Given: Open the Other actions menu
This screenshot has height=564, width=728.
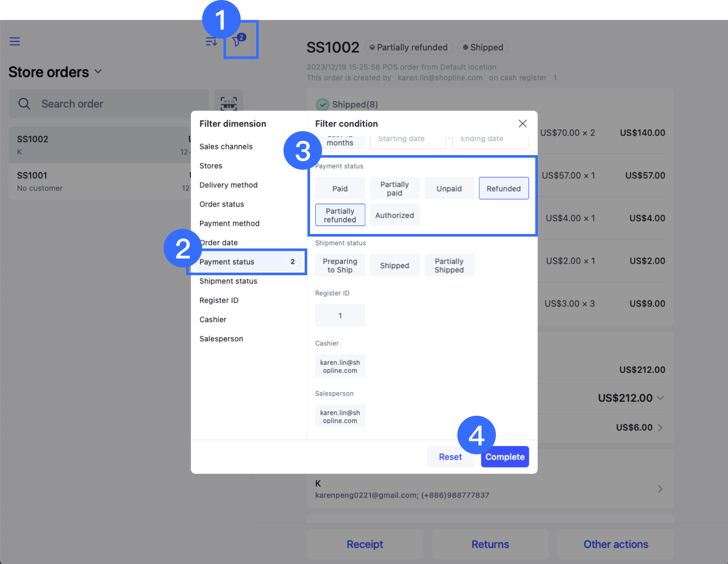Looking at the screenshot, I should pyautogui.click(x=615, y=544).
